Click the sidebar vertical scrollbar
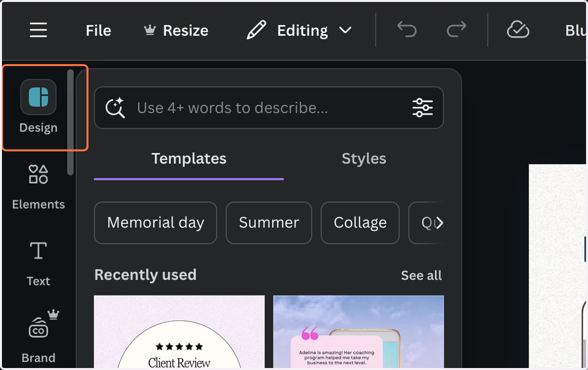This screenshot has height=370, width=588. click(x=71, y=122)
